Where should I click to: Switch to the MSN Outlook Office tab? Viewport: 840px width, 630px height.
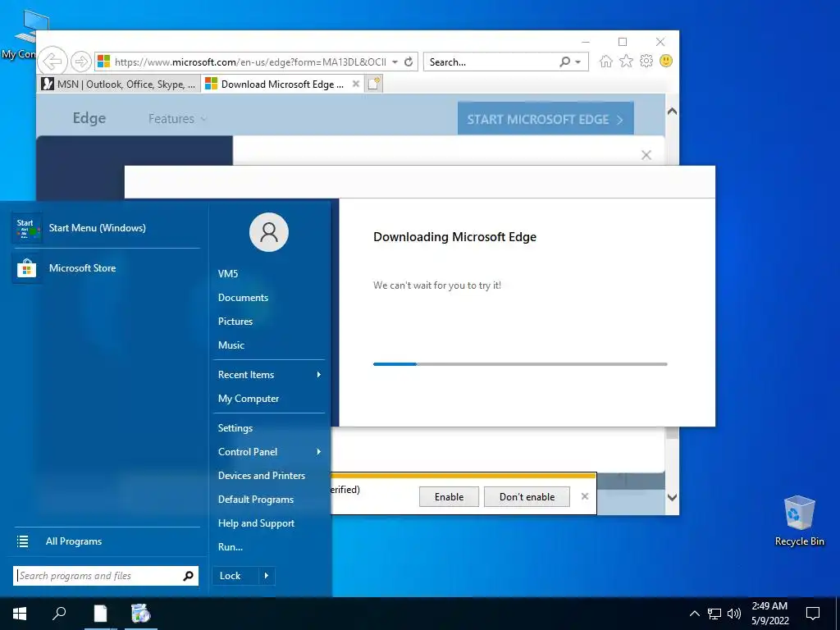tap(119, 84)
